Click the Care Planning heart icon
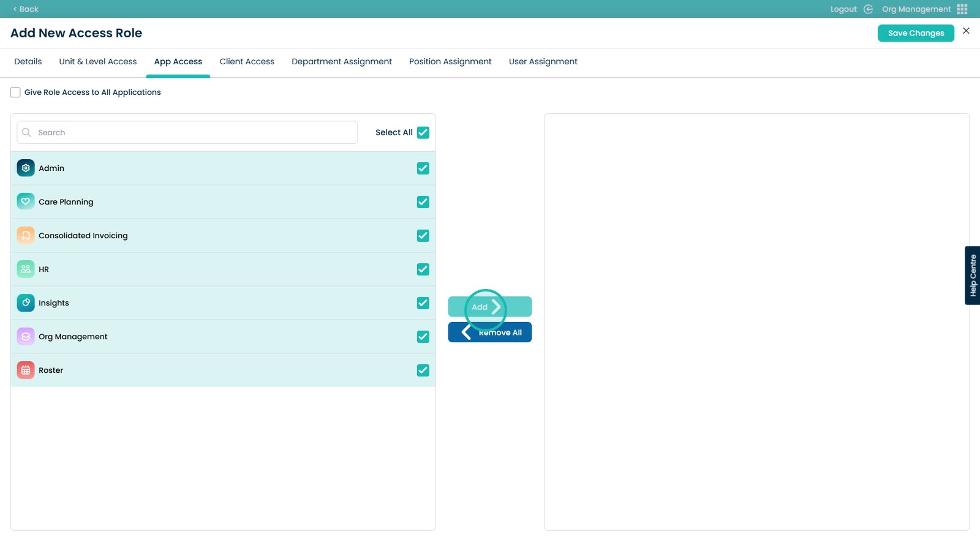 (26, 202)
